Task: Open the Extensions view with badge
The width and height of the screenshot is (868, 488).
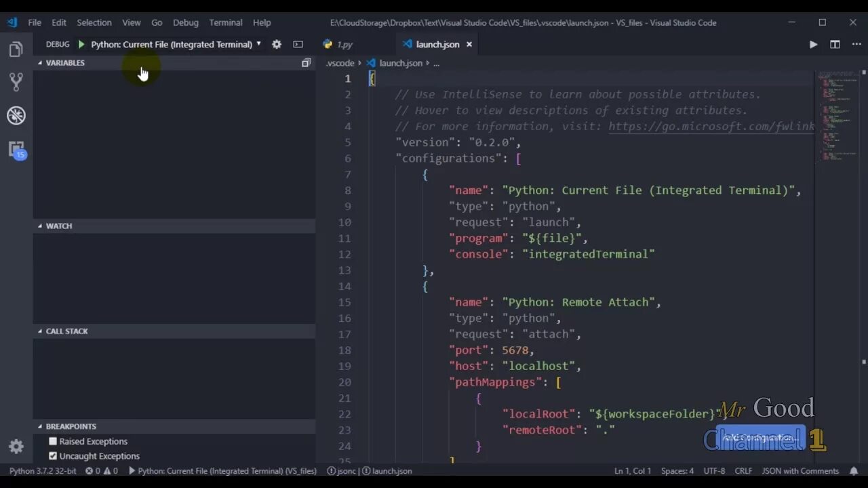Action: coord(16,149)
